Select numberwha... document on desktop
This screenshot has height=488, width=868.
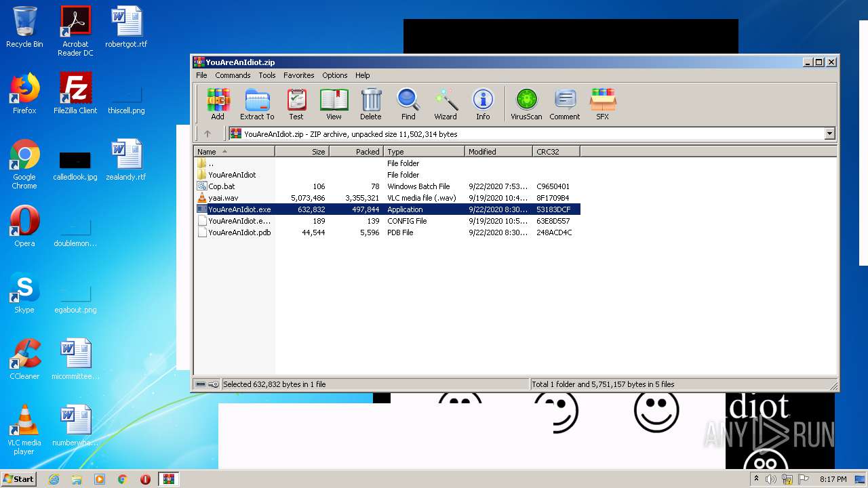pos(75,426)
